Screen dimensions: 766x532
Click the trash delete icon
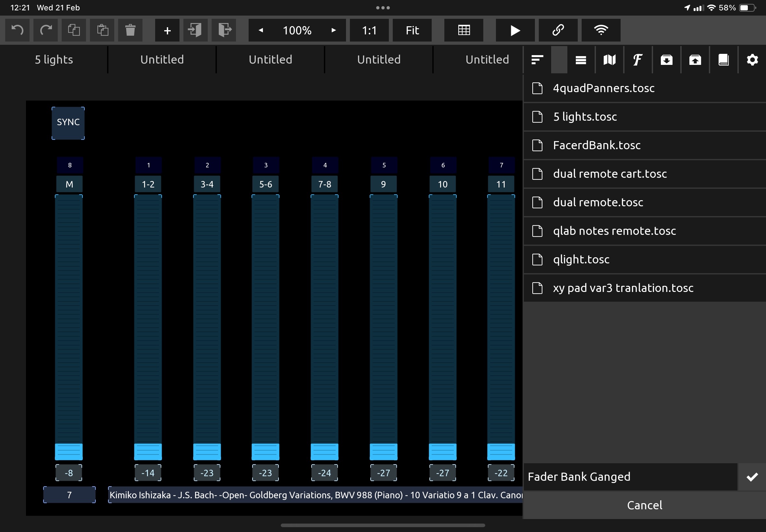click(130, 30)
